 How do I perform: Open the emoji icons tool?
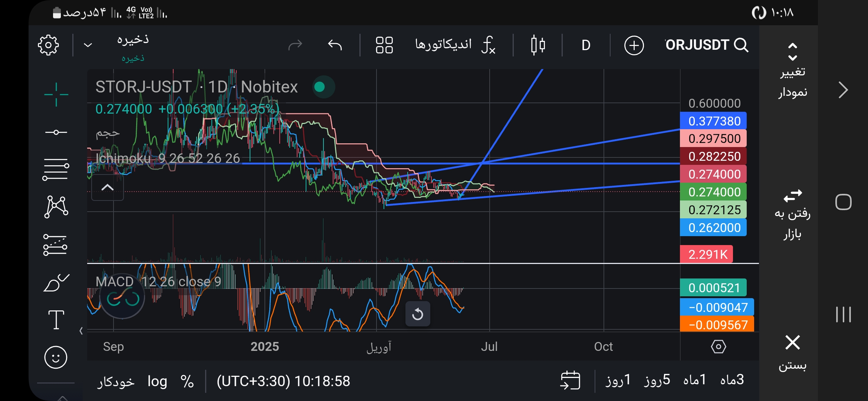pos(56,358)
